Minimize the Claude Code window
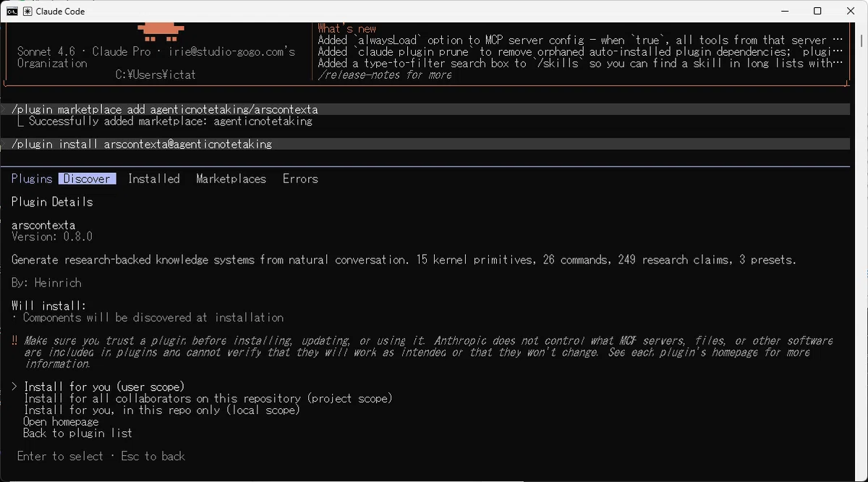 click(784, 11)
